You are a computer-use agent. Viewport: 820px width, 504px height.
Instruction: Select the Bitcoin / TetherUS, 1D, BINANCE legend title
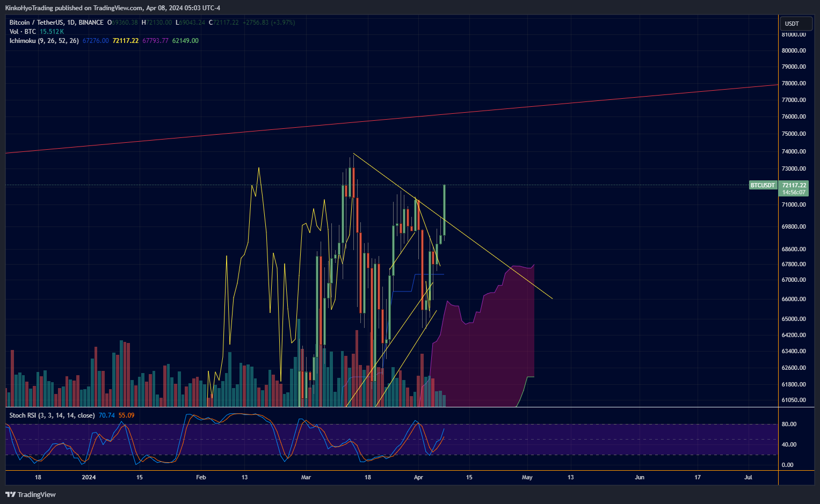(x=56, y=23)
